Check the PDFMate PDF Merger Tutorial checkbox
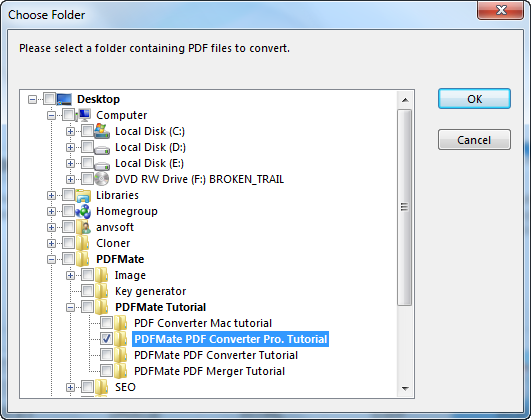 106,371
